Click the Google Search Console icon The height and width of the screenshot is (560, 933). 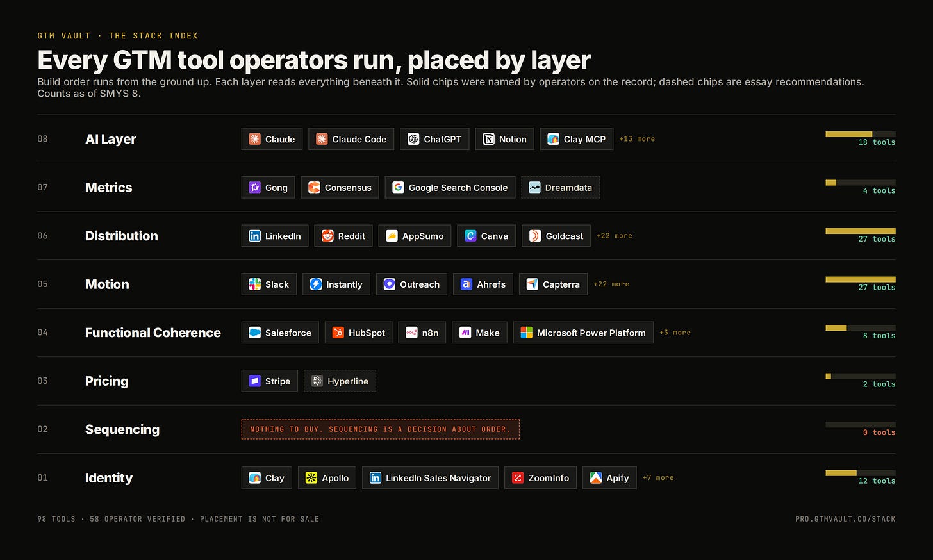(398, 187)
